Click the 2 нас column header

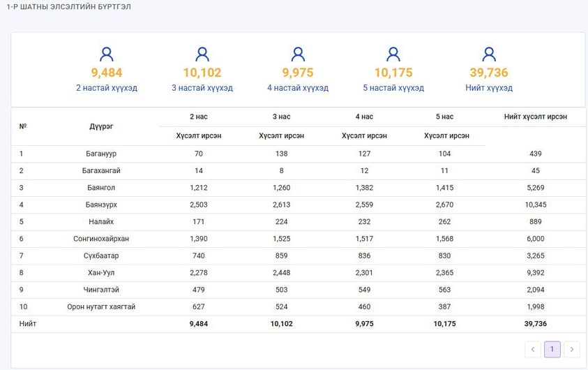tap(198, 117)
